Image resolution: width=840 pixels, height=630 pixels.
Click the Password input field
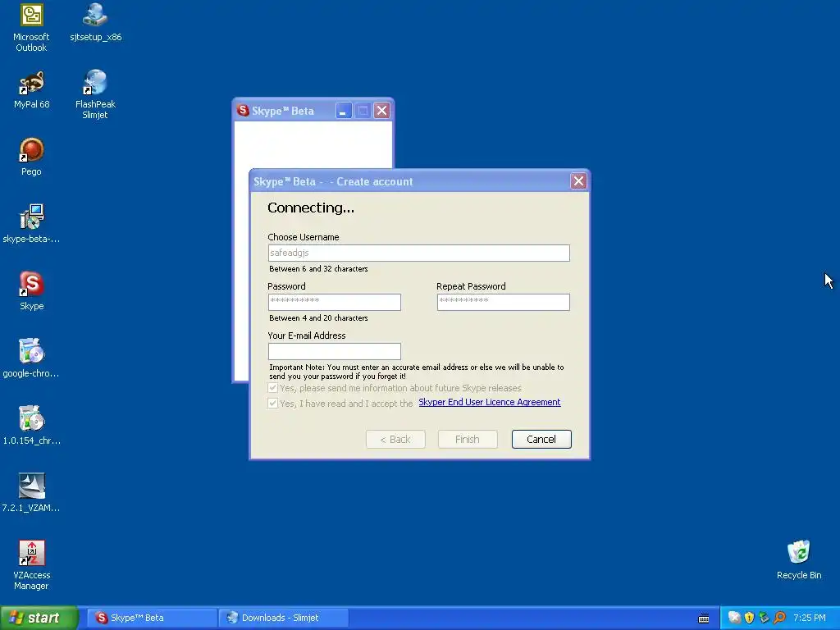[x=335, y=302]
